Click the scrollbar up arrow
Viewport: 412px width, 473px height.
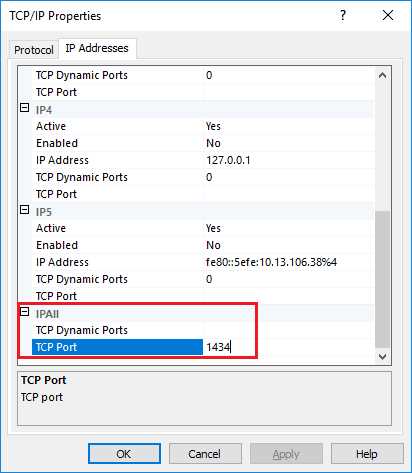tap(382, 76)
